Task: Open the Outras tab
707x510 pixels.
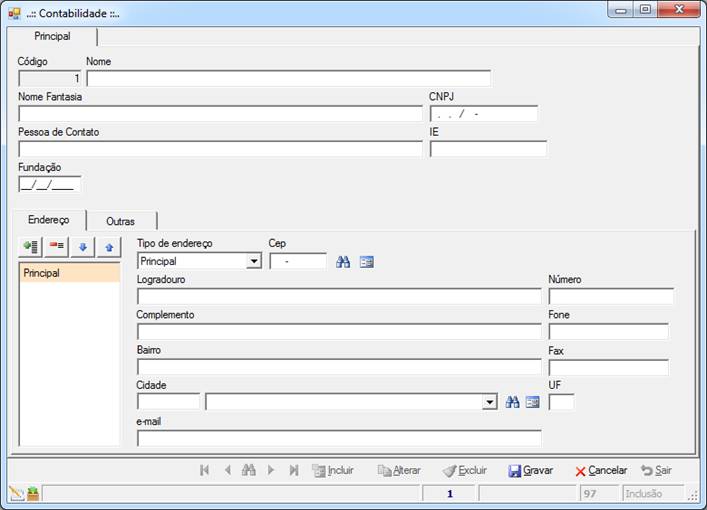Action: click(120, 221)
